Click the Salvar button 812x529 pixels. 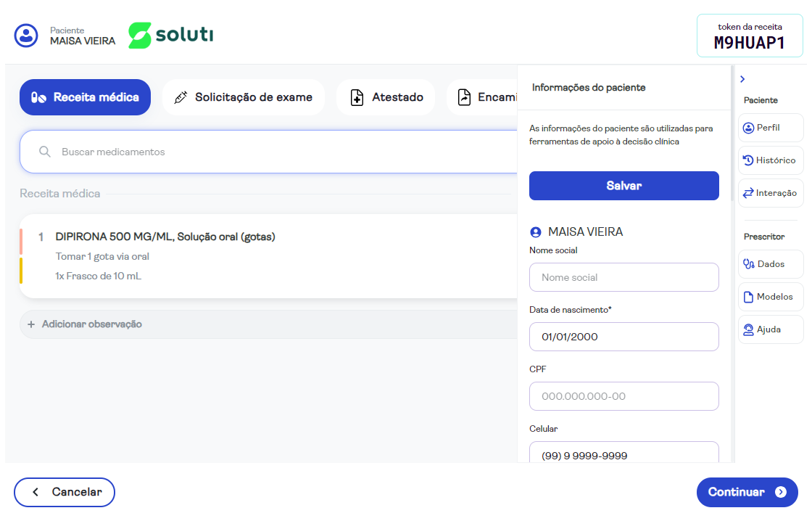click(x=623, y=186)
